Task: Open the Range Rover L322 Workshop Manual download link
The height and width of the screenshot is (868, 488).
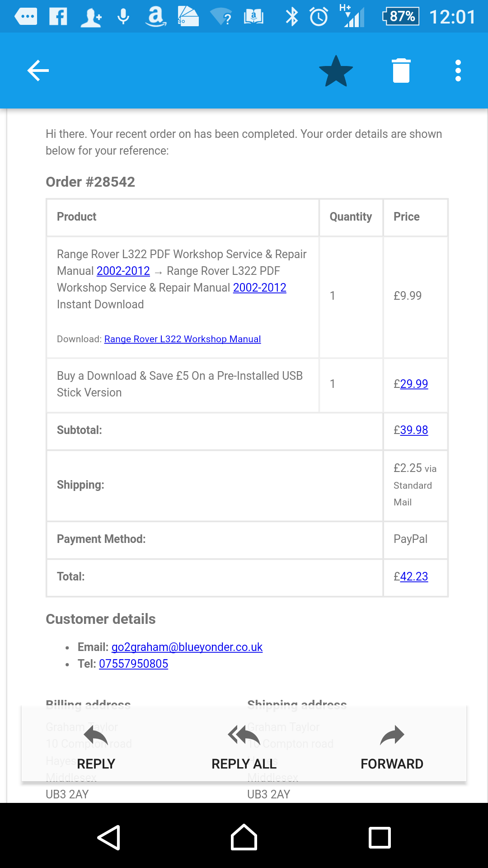Action: 183,339
